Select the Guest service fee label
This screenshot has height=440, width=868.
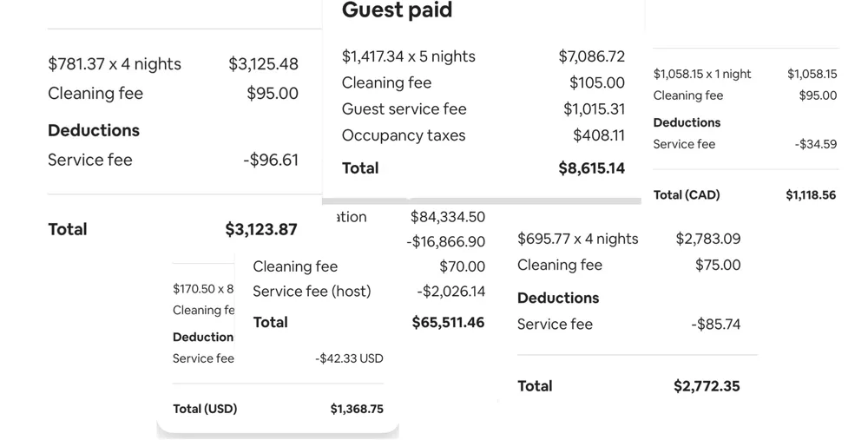(x=404, y=109)
